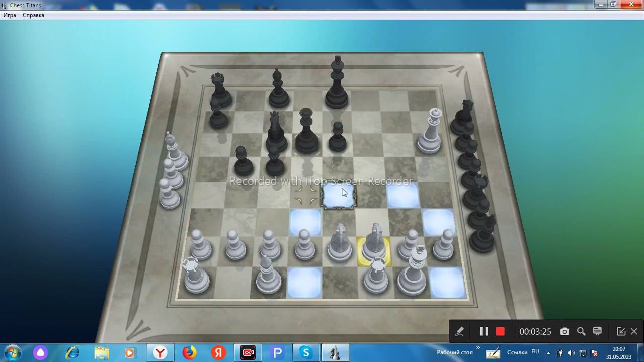Open the recorder drawing pen tool

[x=459, y=331]
